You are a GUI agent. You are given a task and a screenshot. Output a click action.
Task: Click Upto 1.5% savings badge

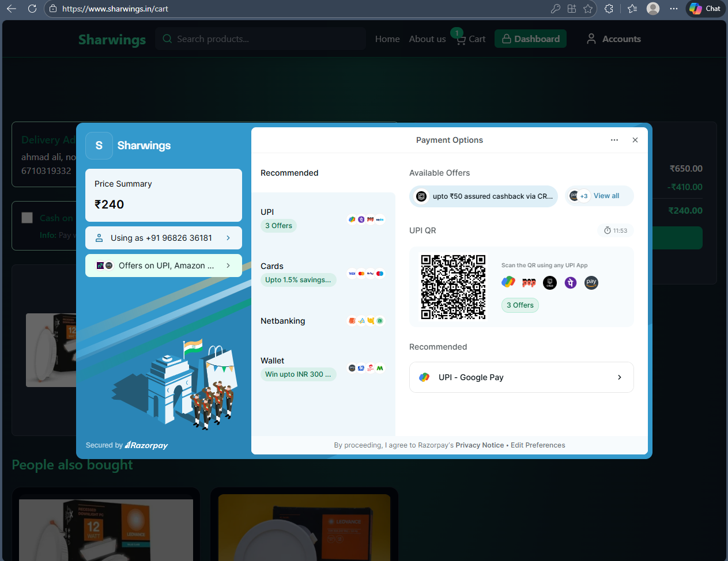click(x=298, y=280)
